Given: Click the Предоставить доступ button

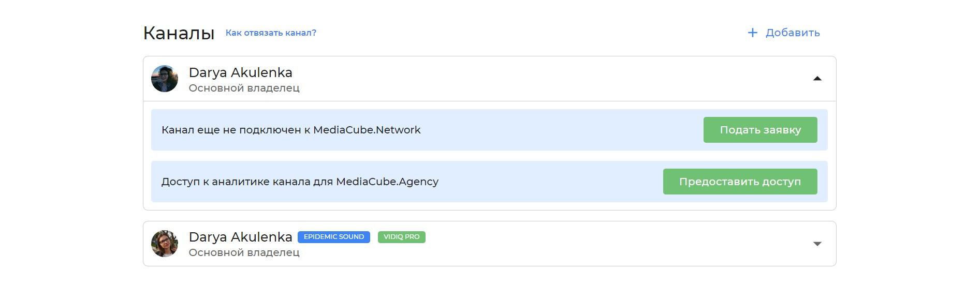Looking at the screenshot, I should tap(740, 182).
